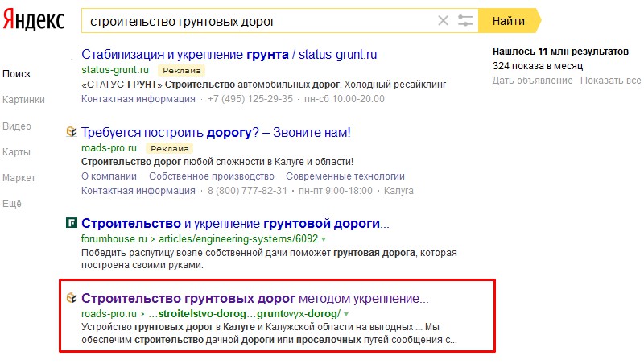The image size is (644, 364).
Task: Open Стабилизация и укрепление грунта result title
Action: click(229, 54)
